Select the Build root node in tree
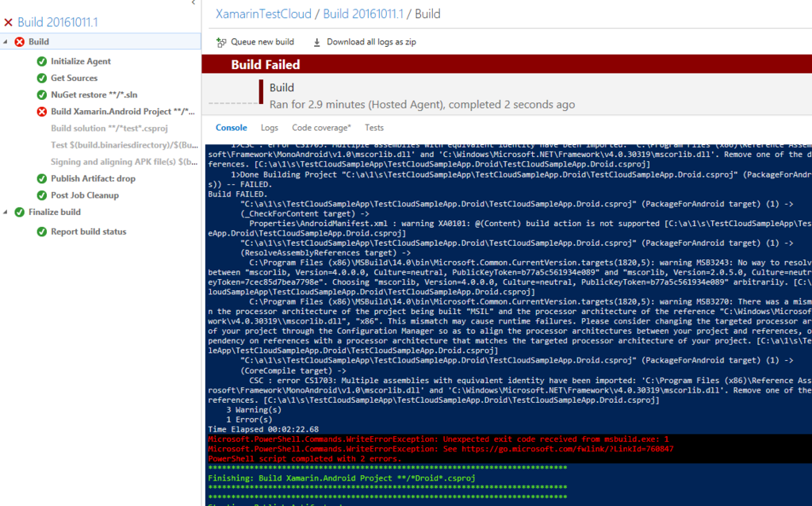Screen dimensions: 812x506 39,42
